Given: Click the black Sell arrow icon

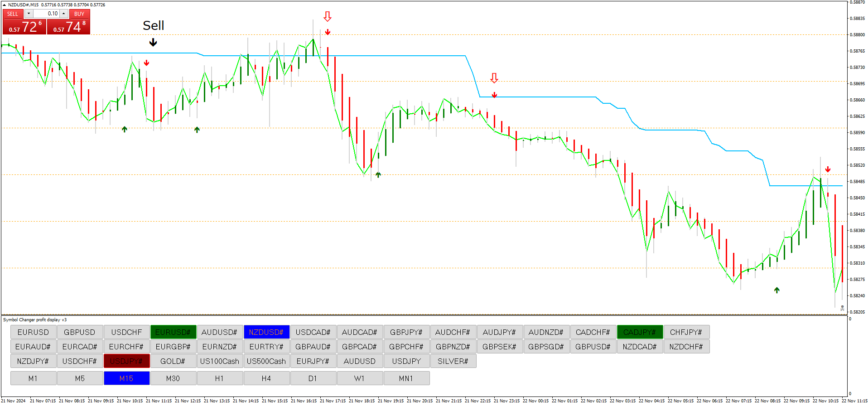Looking at the screenshot, I should pyautogui.click(x=153, y=43).
